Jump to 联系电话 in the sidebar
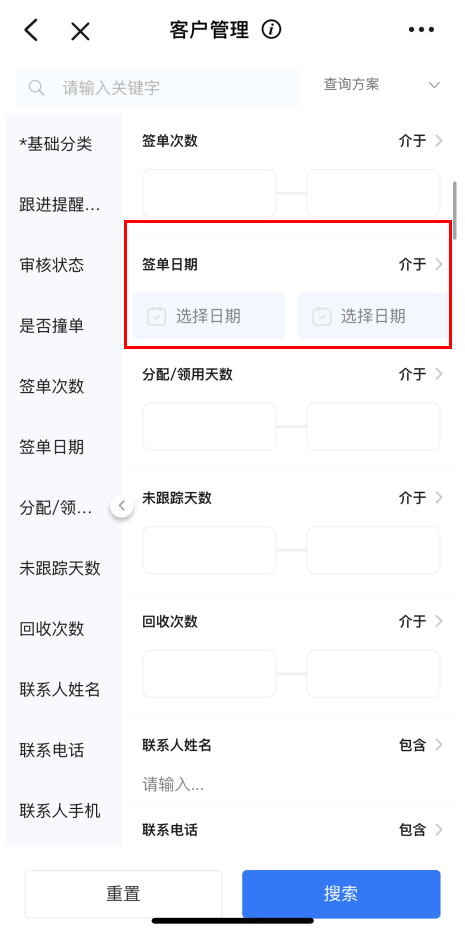Viewport: 465px width, 931px height. [52, 750]
